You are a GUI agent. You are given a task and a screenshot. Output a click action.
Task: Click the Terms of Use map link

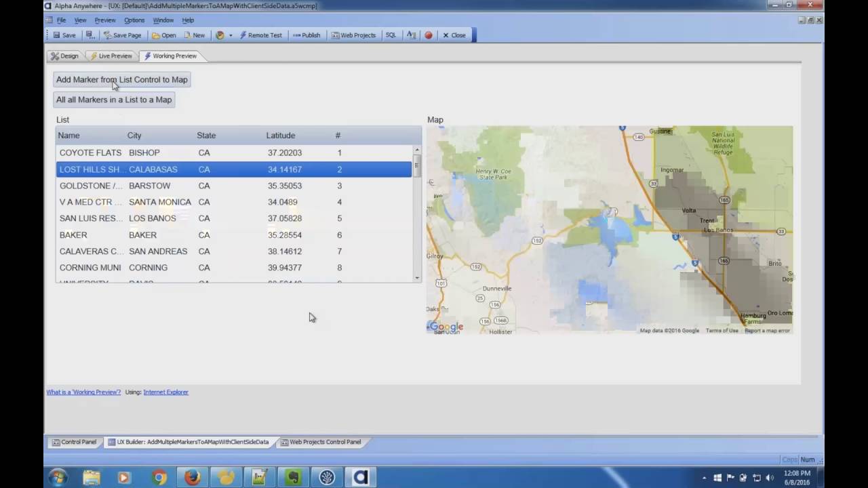pos(722,331)
